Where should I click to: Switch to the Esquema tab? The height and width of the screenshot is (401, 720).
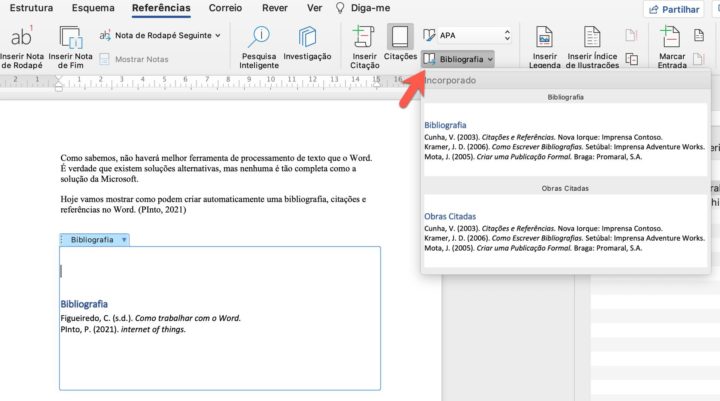coord(93,8)
